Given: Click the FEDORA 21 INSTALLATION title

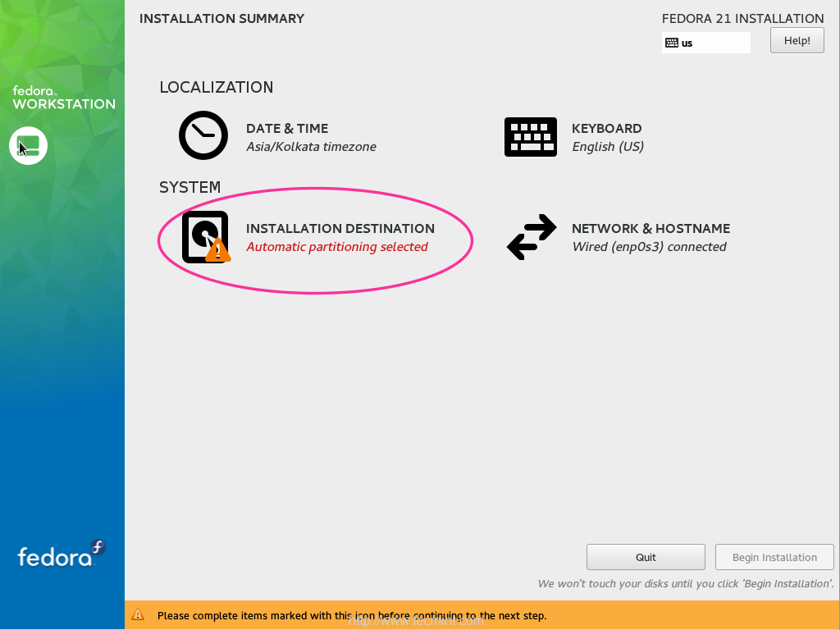Looking at the screenshot, I should click(743, 19).
